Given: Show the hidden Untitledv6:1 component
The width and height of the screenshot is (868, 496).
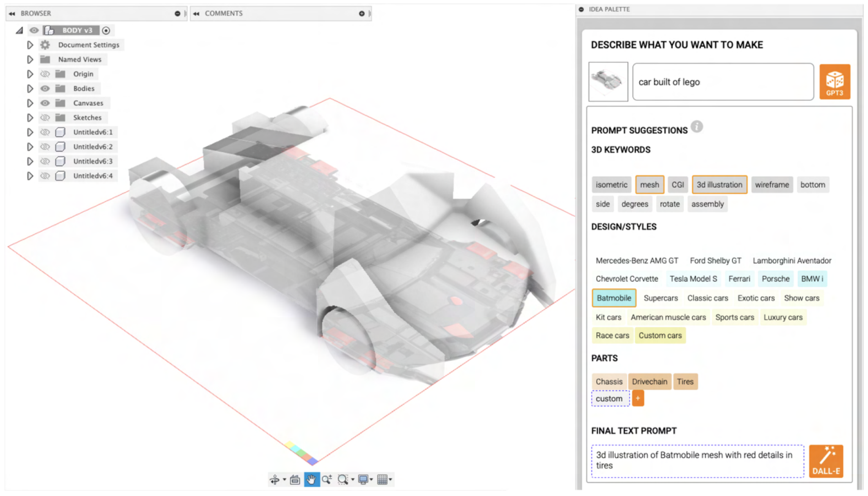Looking at the screenshot, I should [x=45, y=132].
